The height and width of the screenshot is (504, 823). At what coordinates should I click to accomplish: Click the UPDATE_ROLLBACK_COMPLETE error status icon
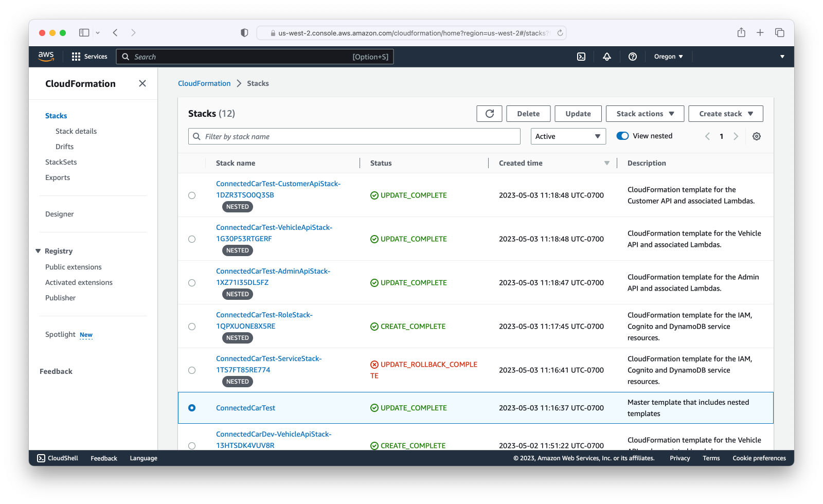click(374, 365)
